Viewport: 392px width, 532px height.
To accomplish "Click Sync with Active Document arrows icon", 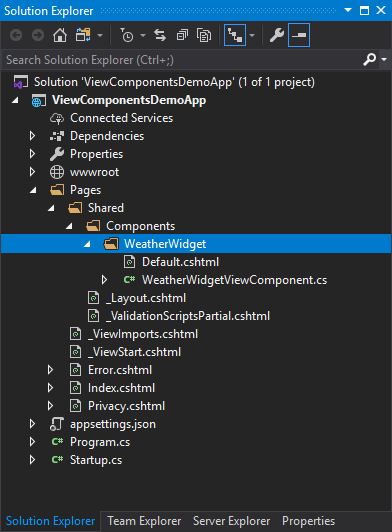I will tap(160, 35).
